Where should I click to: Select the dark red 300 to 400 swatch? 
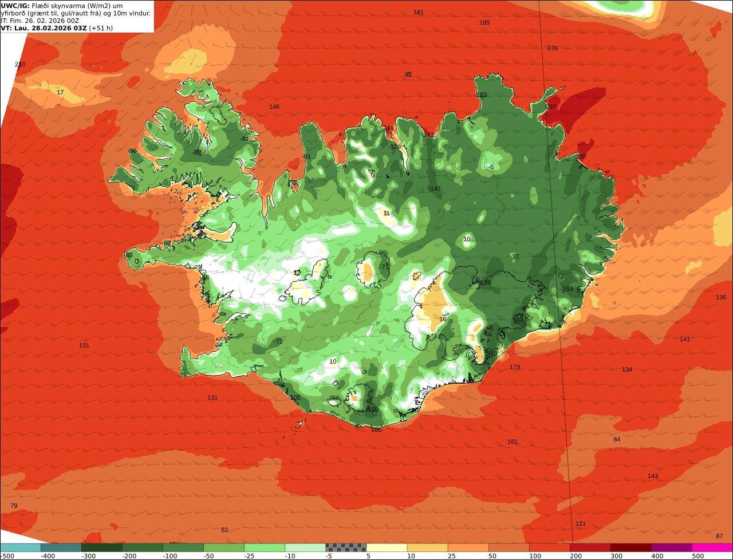click(x=630, y=547)
